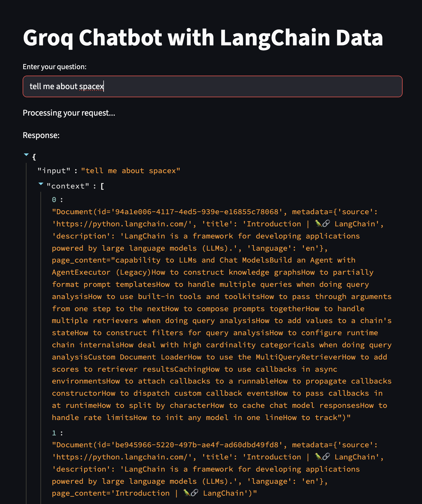Click index 0 of the context array
Screen dimensions: 422x504
(54, 200)
